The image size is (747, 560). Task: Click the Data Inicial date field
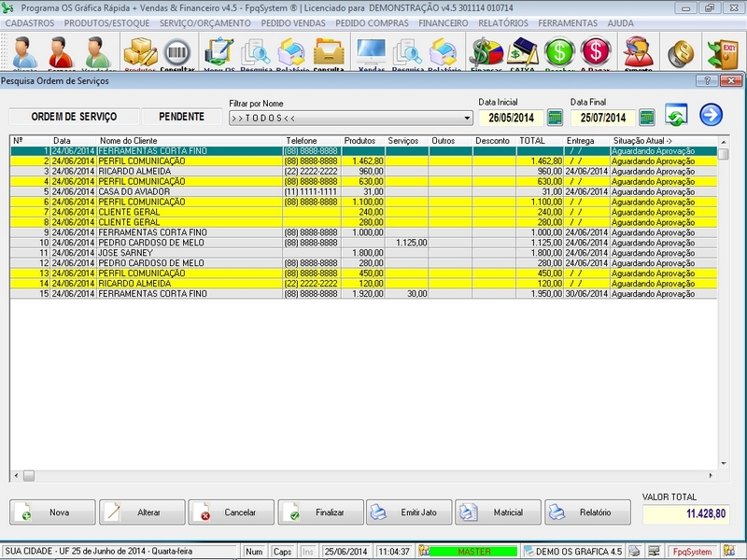coord(511,118)
